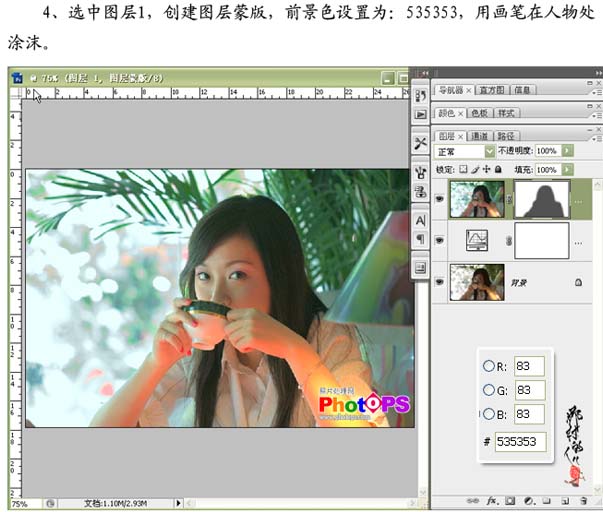Open the Paragraph panel icon in dock
This screenshot has height=512, width=603.
point(421,239)
